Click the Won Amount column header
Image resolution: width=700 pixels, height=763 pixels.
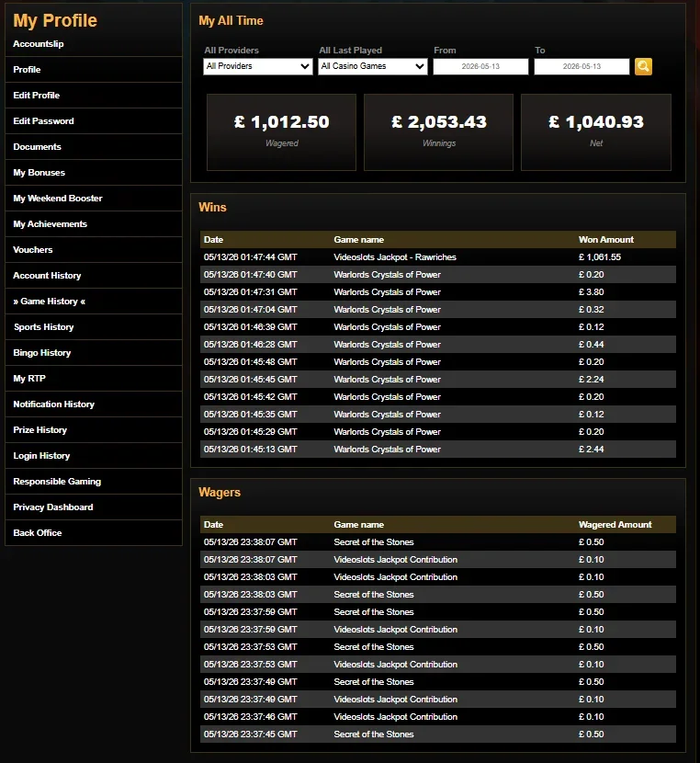605,240
